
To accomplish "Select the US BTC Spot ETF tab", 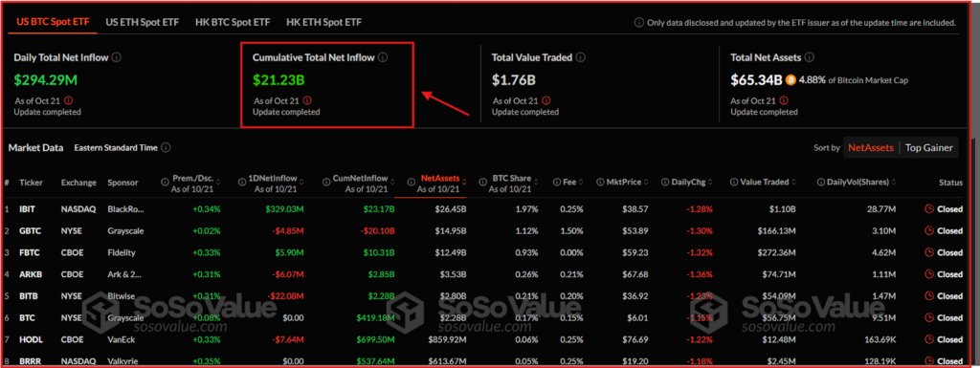I will tap(53, 22).
